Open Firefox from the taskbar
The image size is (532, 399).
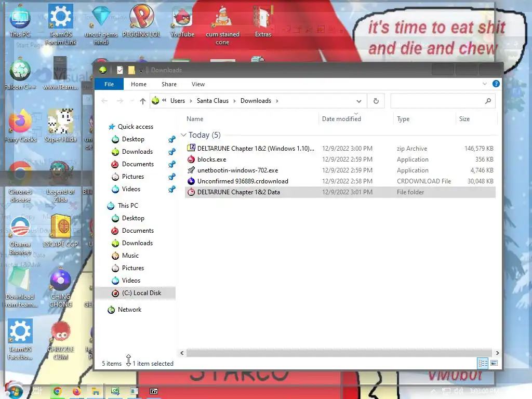(x=76, y=392)
